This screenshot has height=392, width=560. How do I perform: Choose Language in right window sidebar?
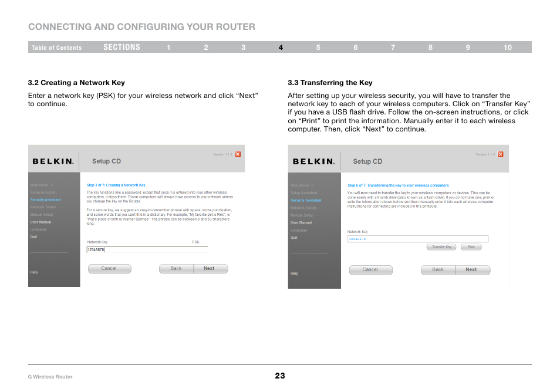(299, 230)
